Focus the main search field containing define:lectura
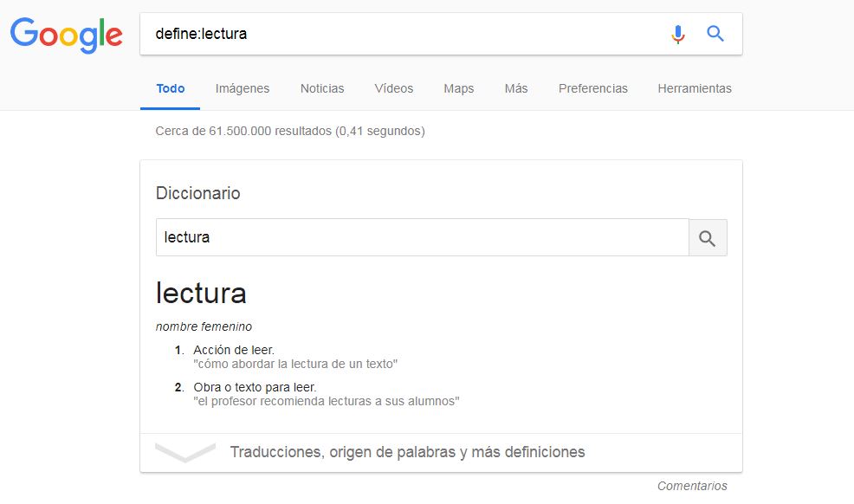Viewport: 854px width, 504px height. (398, 34)
